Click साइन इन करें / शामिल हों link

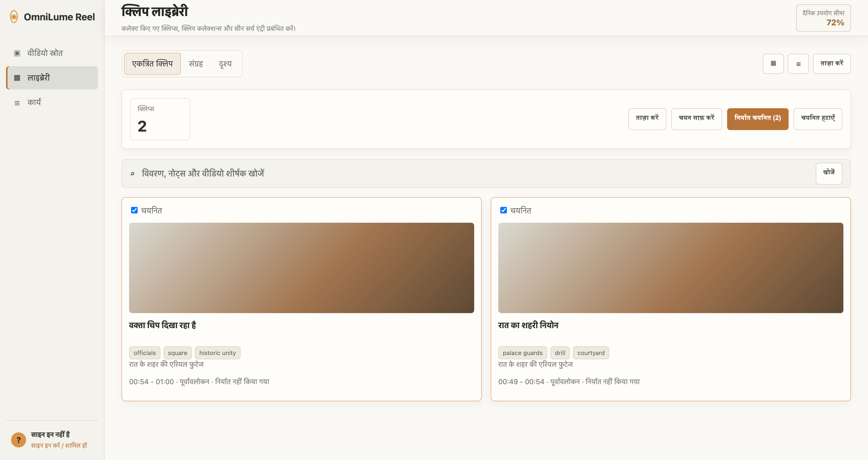(x=59, y=445)
